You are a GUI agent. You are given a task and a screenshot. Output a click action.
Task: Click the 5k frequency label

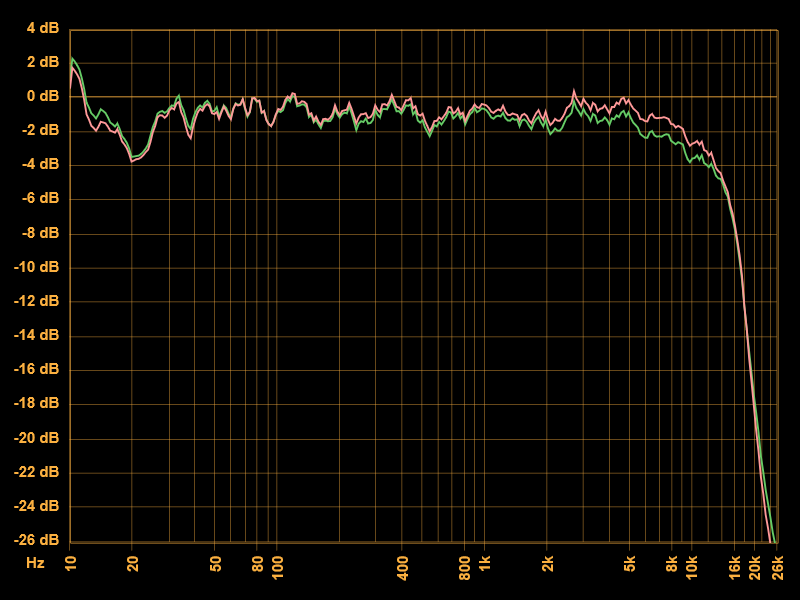(x=630, y=563)
